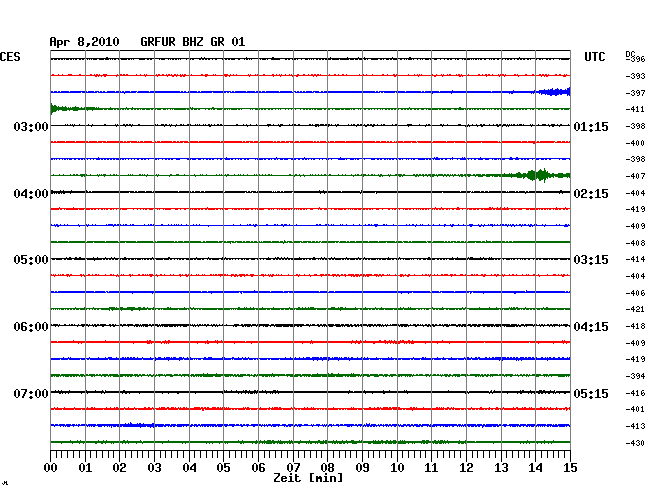Click the "04:00" local time label

pyautogui.click(x=31, y=194)
